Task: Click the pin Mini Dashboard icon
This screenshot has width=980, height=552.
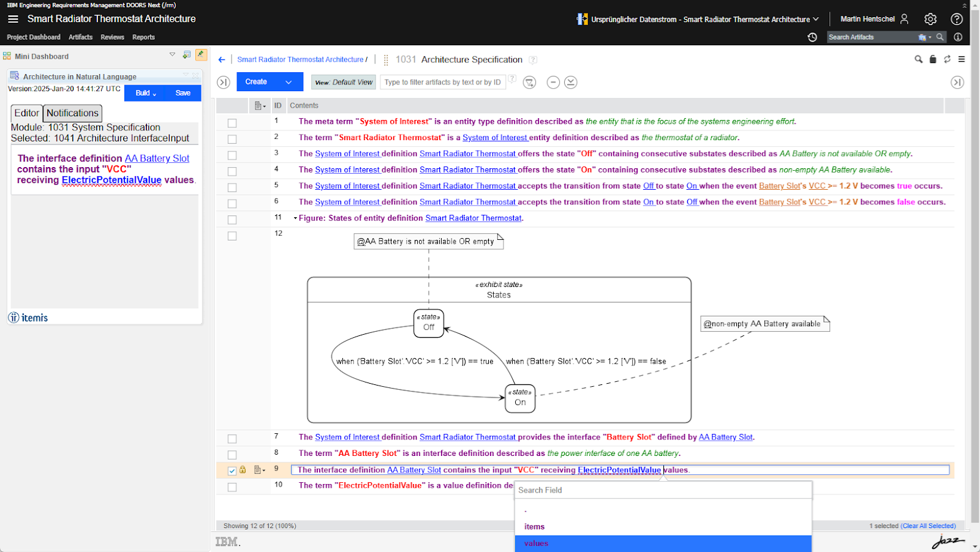Action: pos(201,54)
